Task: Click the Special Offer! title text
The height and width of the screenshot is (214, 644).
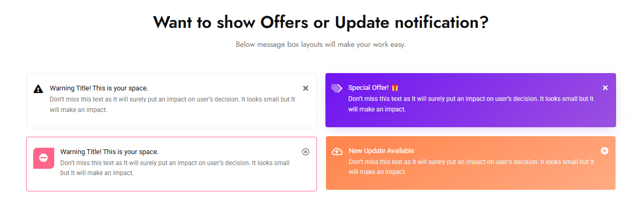Action: point(369,88)
